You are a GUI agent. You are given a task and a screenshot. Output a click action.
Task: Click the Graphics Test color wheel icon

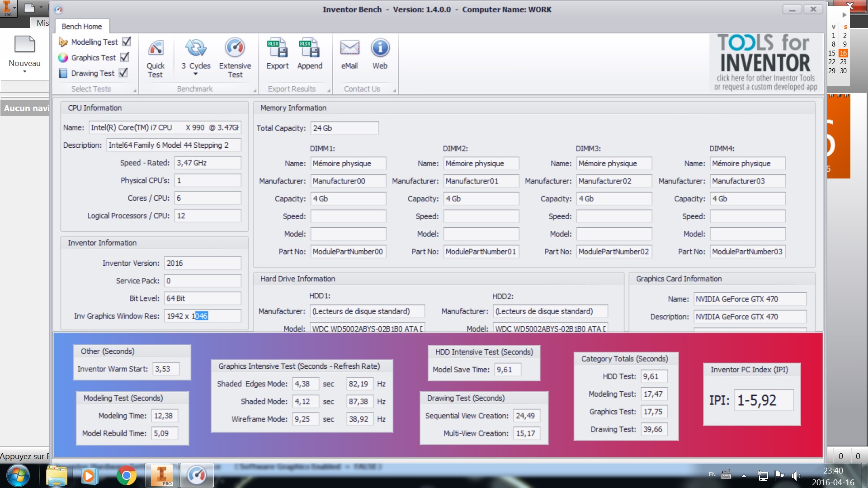point(63,57)
